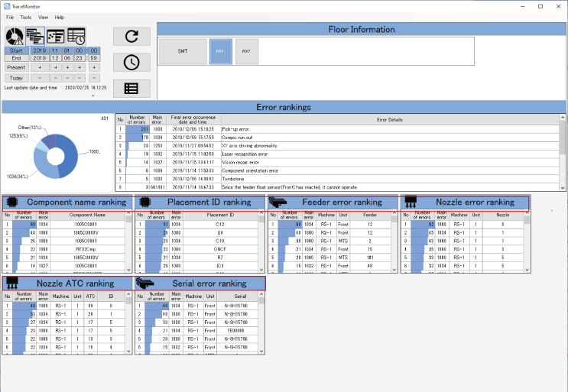Viewport: 568px width, 392px height.
Task: Click the Other(13%) segment of donut chart
Action: (x=50, y=140)
